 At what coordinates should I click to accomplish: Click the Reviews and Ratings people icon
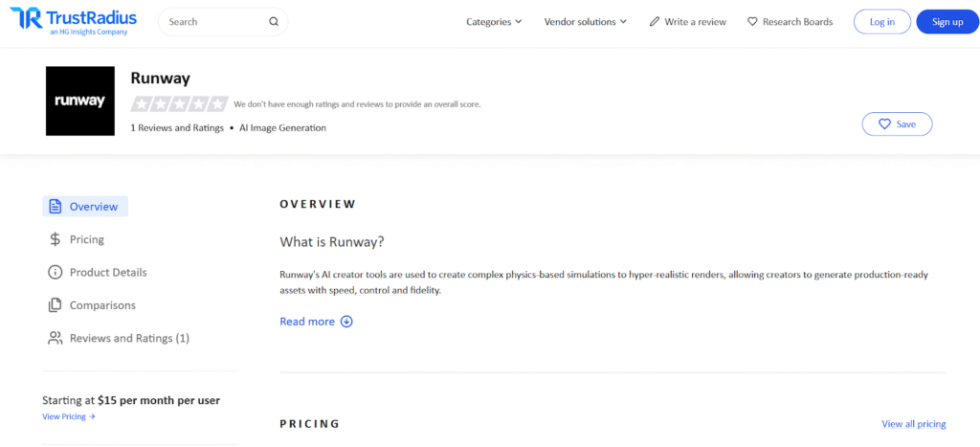[55, 338]
